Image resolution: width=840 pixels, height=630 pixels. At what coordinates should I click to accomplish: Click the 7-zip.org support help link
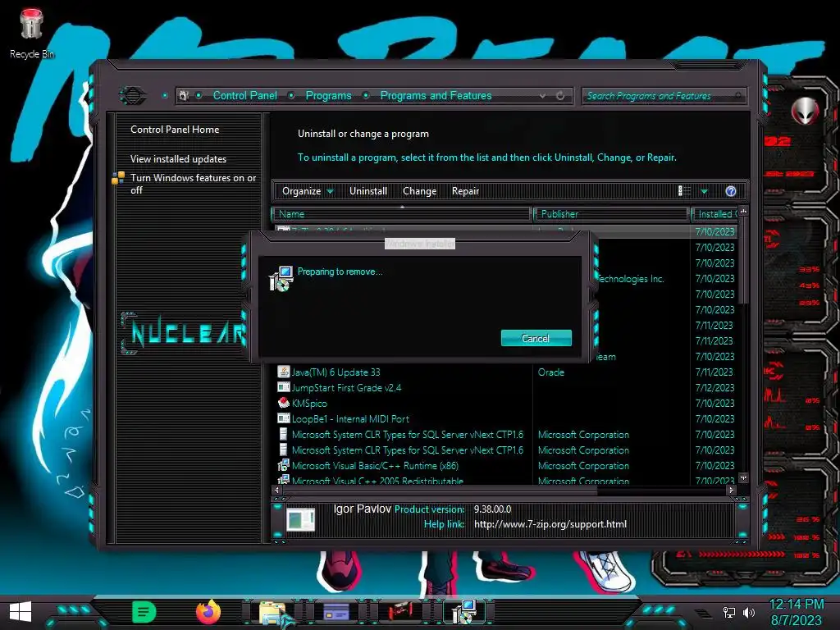(550, 524)
